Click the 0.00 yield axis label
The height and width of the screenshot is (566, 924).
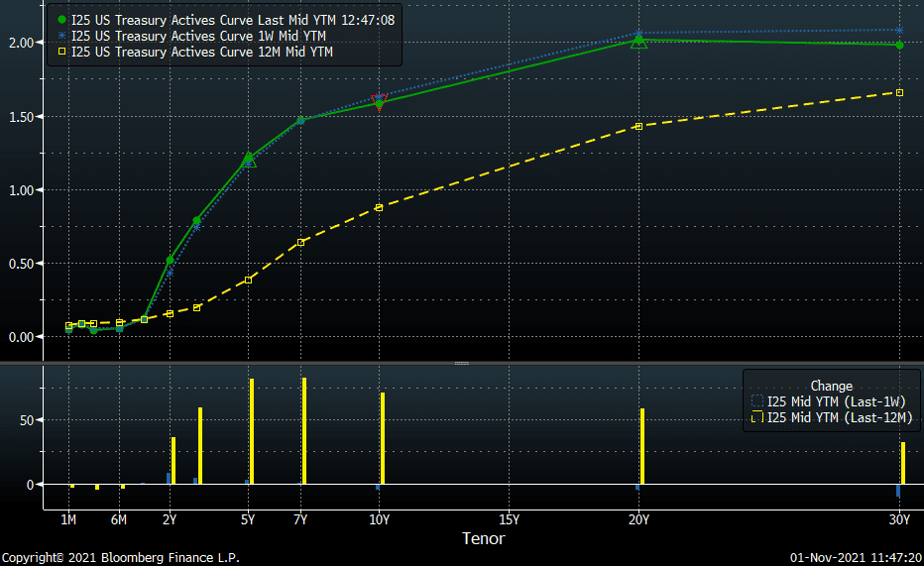[x=21, y=337]
